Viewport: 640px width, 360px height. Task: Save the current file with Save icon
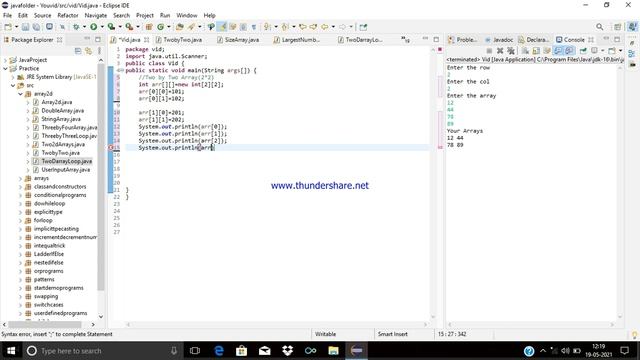pyautogui.click(x=25, y=27)
